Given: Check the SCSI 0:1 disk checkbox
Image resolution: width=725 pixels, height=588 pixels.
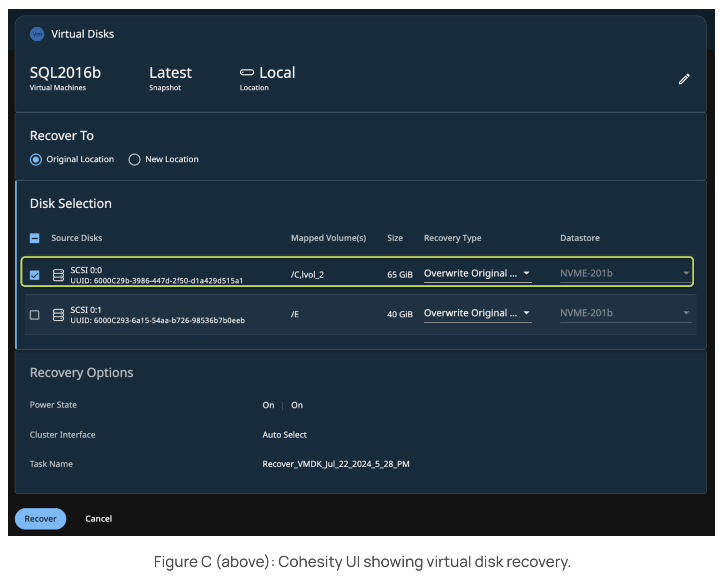Looking at the screenshot, I should 35,315.
